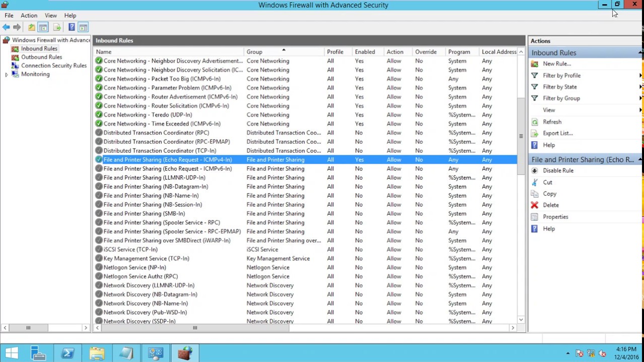
Task: Select Key Management Service (TCP-In) rule
Action: 305,258
